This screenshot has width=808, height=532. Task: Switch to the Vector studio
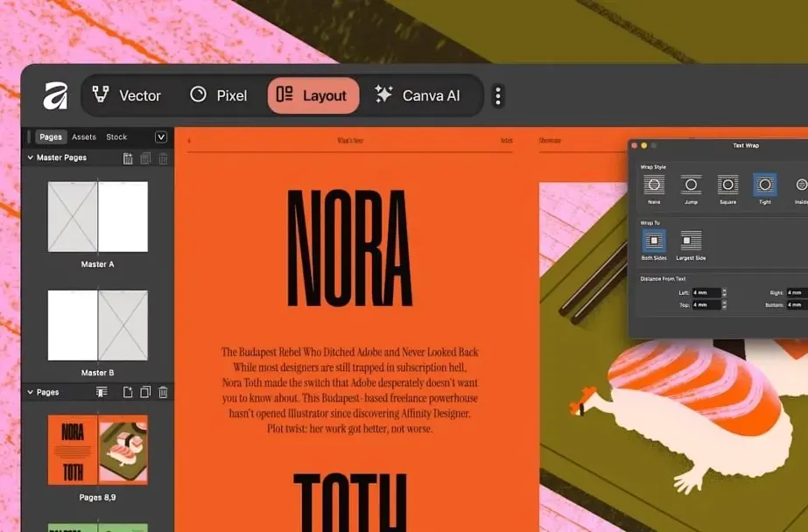point(127,95)
